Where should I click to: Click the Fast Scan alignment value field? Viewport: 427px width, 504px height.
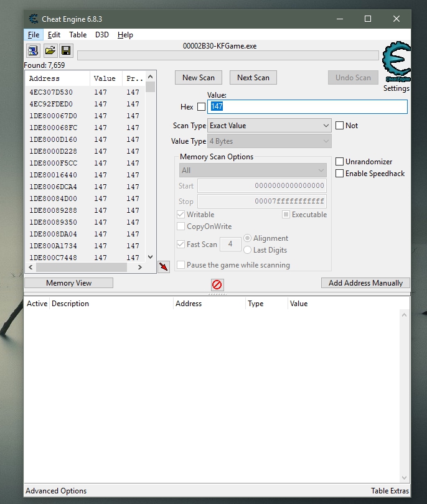230,245
